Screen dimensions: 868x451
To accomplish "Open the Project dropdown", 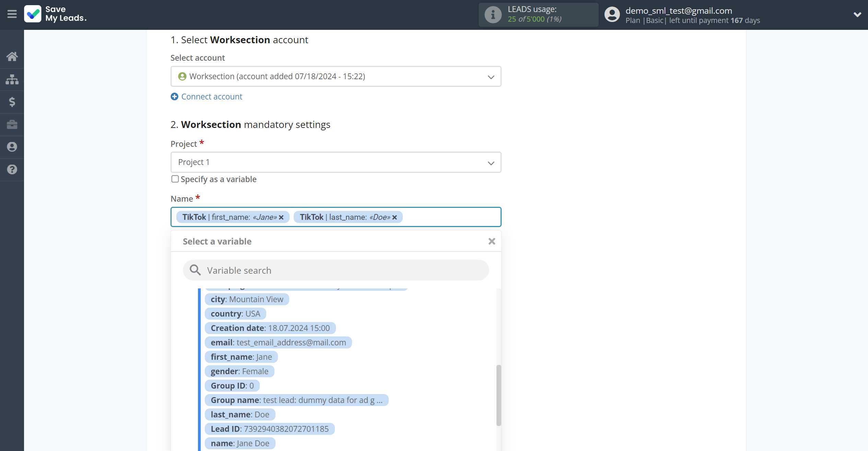I will pos(336,162).
